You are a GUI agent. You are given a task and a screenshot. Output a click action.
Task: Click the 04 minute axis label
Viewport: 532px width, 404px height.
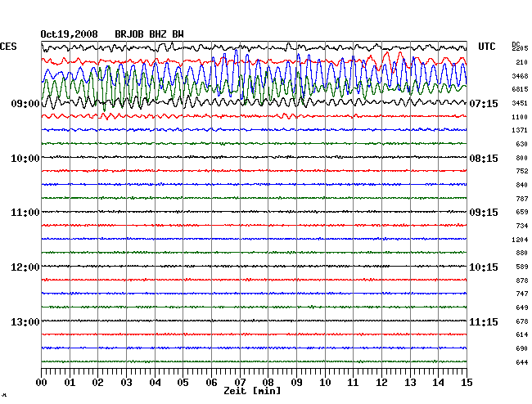[155, 383]
